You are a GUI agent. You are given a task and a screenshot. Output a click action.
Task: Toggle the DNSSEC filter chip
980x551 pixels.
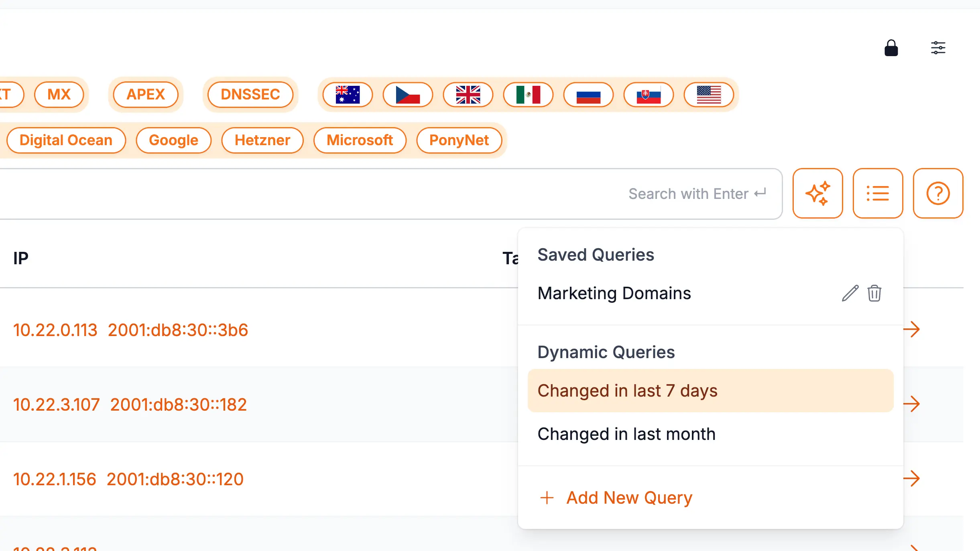coord(250,95)
